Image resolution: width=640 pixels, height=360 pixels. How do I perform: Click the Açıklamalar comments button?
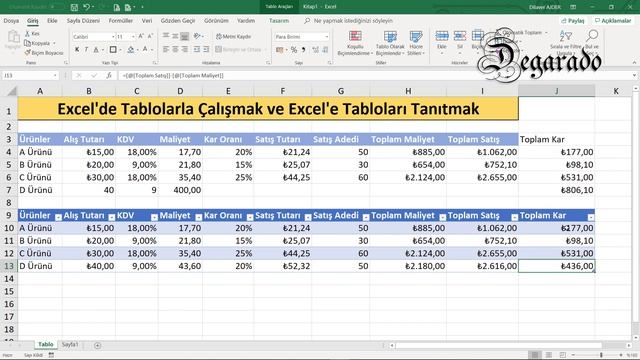tap(613, 20)
